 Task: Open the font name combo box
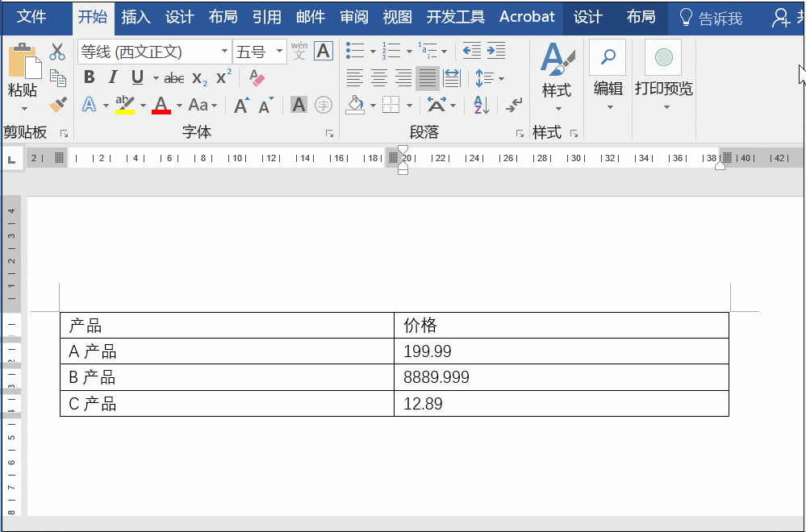click(155, 52)
